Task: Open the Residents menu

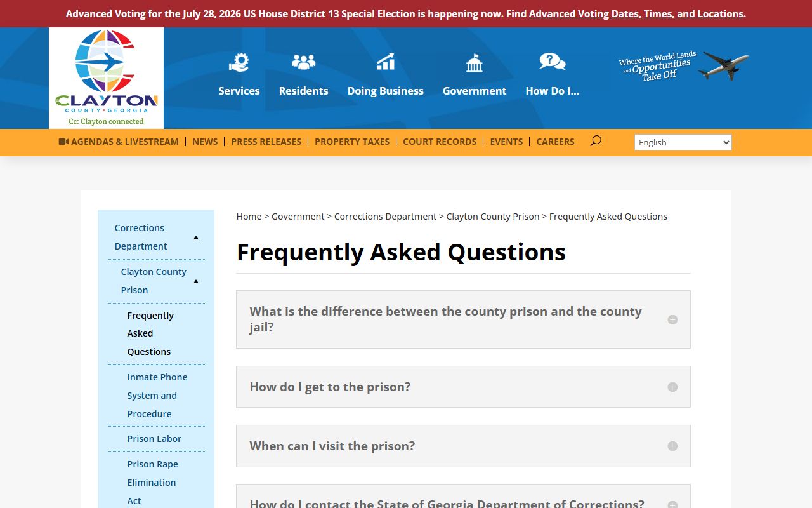Action: [303, 91]
